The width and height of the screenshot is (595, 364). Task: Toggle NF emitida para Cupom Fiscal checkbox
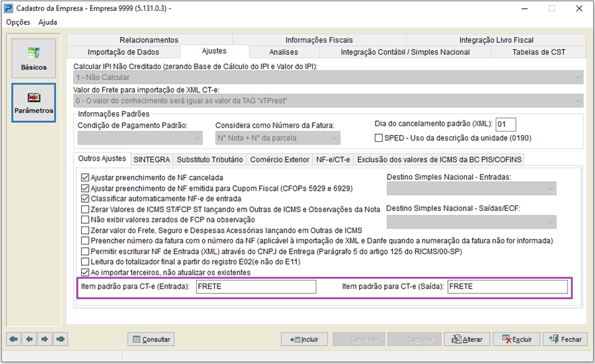(85, 188)
